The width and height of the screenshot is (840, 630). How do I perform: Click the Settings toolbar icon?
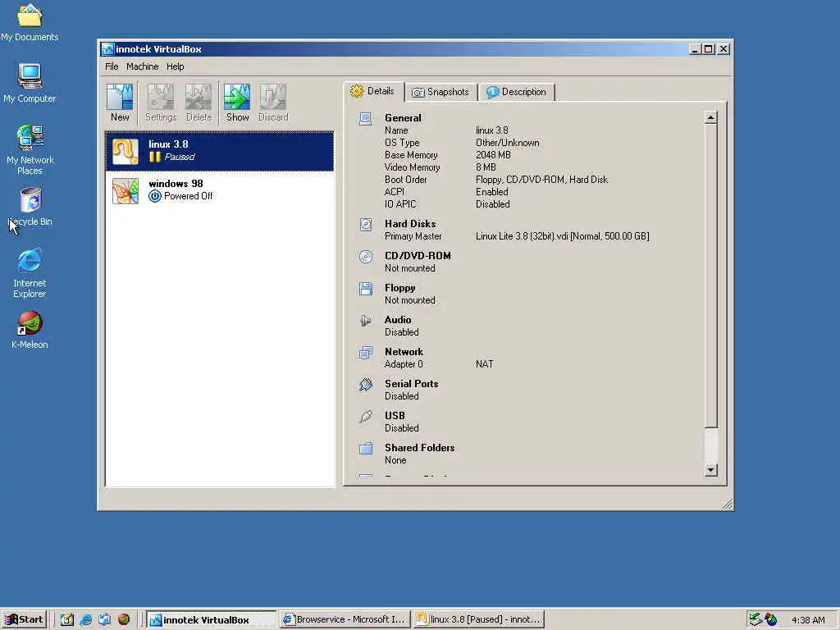pyautogui.click(x=161, y=103)
